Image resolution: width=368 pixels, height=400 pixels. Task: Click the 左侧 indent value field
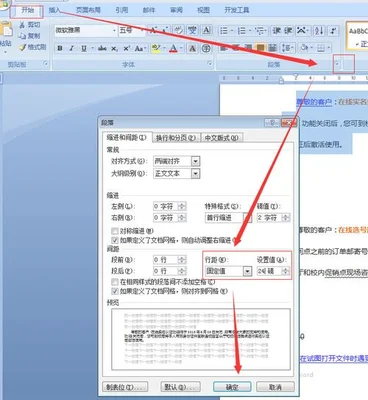point(166,206)
